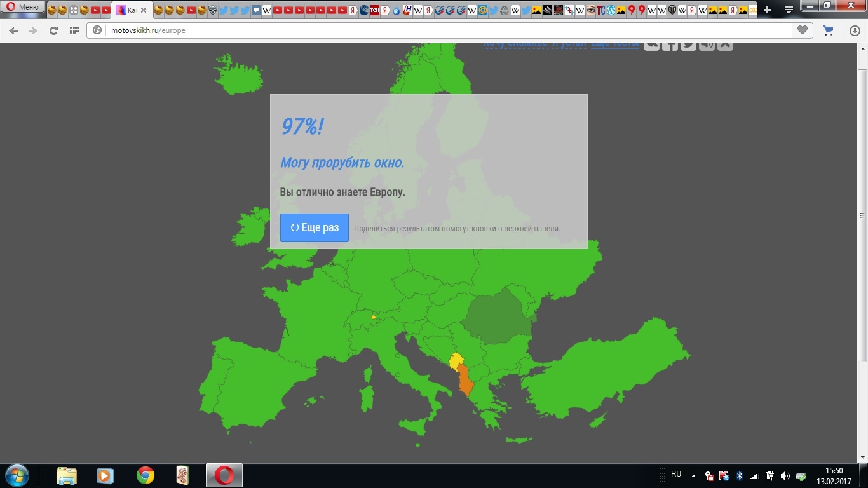
Task: Open the Еще тесты link
Action: coord(614,44)
